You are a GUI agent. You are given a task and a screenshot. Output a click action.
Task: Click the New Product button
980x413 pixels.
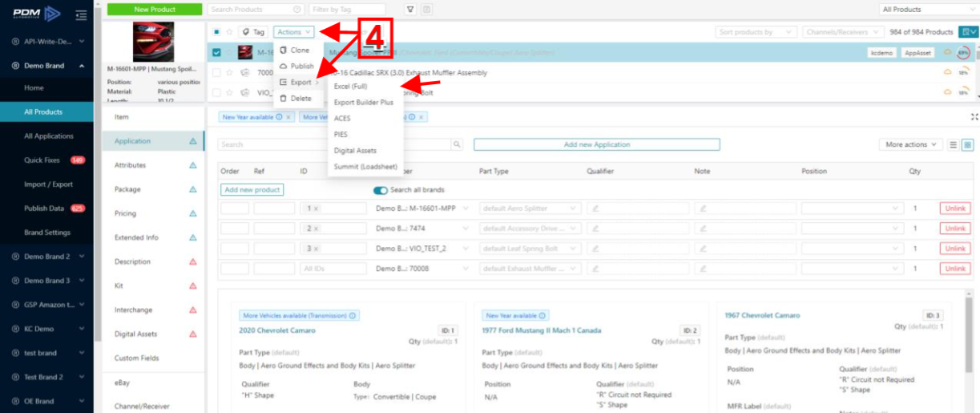(x=155, y=10)
